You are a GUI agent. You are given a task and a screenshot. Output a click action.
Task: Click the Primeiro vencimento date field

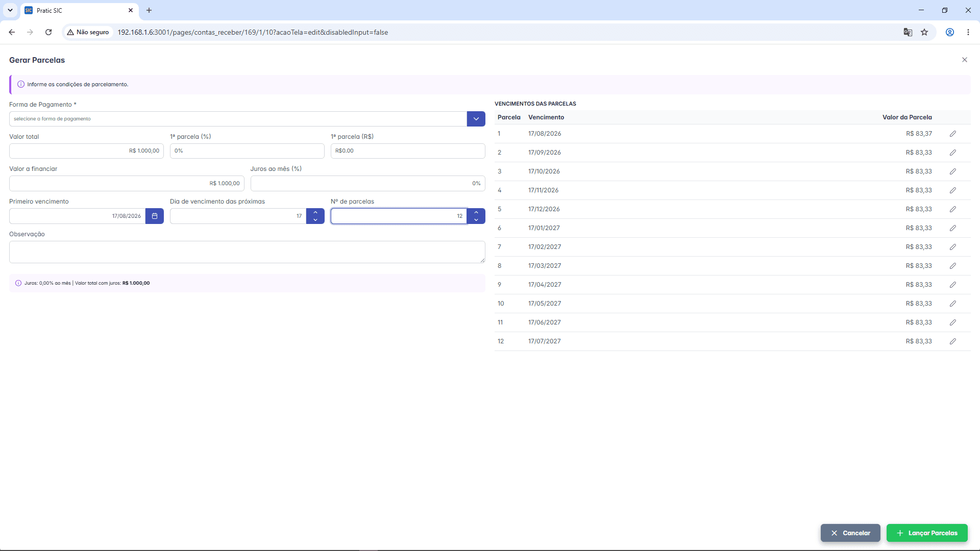click(x=77, y=216)
